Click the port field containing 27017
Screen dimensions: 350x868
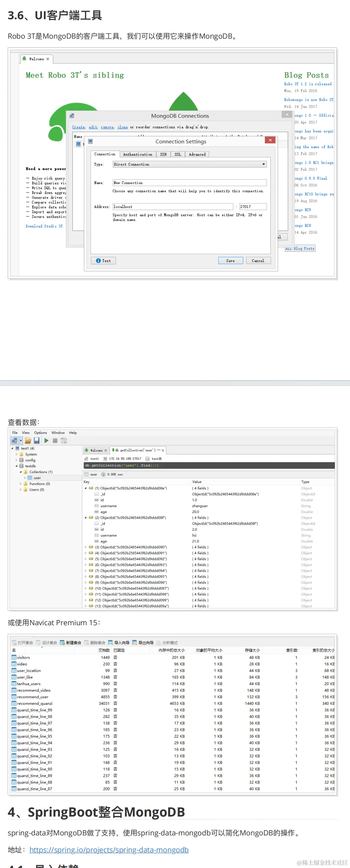click(253, 207)
